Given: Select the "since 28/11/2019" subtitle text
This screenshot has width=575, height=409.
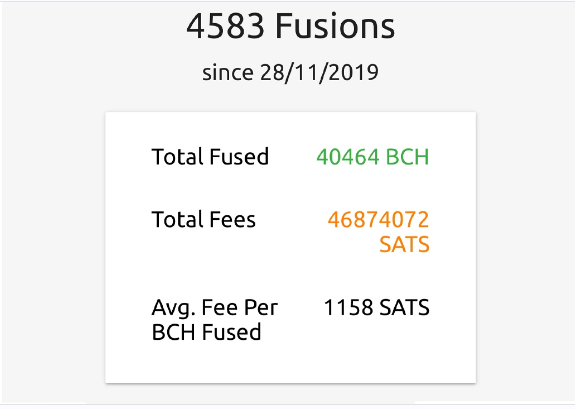Looking at the screenshot, I should point(290,72).
